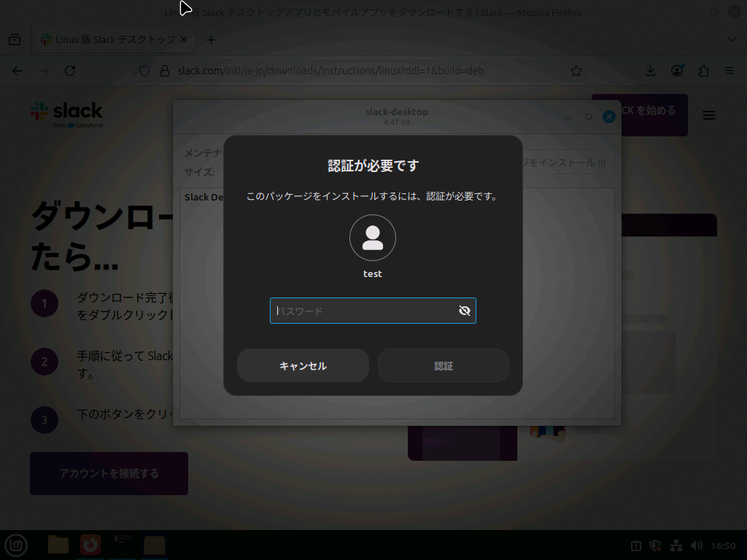Open the Linux Mint start menu

coord(15,545)
